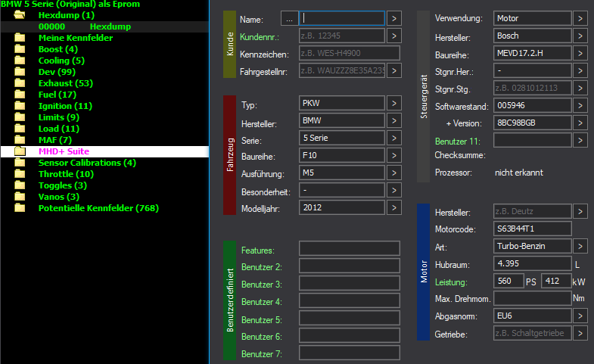Click the Limits (9) folder icon
594x364 pixels.
point(20,117)
